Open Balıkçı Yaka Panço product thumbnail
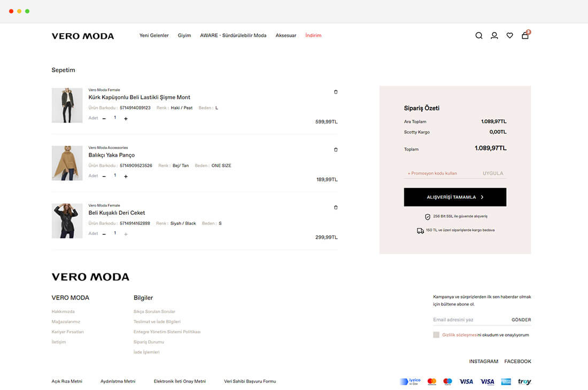Image resolution: width=588 pixels, height=390 pixels. pyautogui.click(x=67, y=163)
